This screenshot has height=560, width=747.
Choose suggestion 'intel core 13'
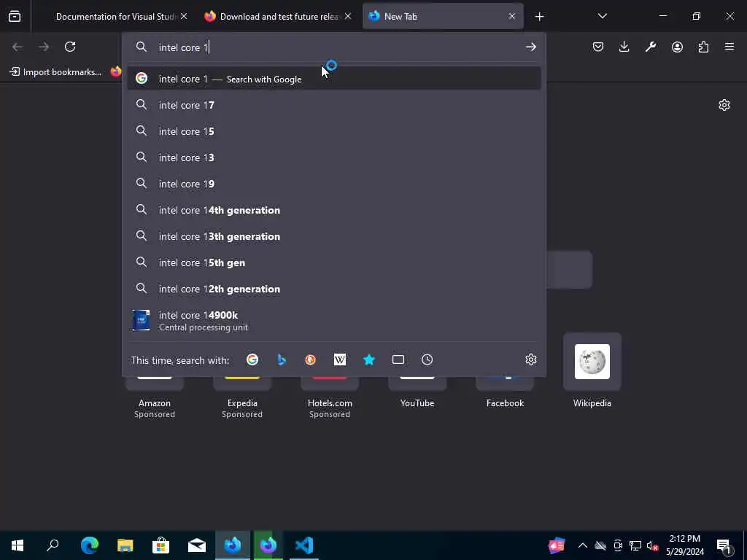click(x=333, y=157)
